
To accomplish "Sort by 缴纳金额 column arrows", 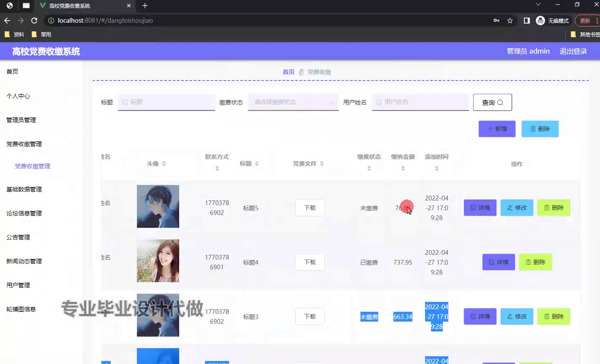I will pyautogui.click(x=403, y=168).
